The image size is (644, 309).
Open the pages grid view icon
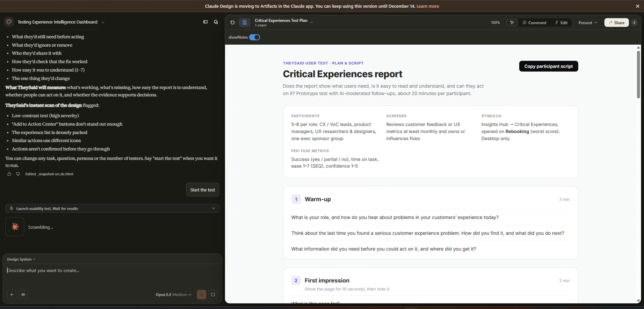245,23
